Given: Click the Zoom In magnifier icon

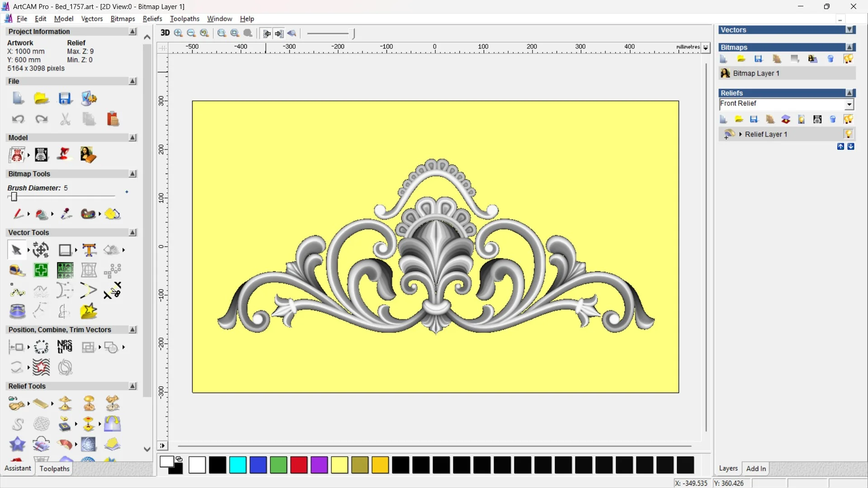Looking at the screenshot, I should pyautogui.click(x=178, y=33).
